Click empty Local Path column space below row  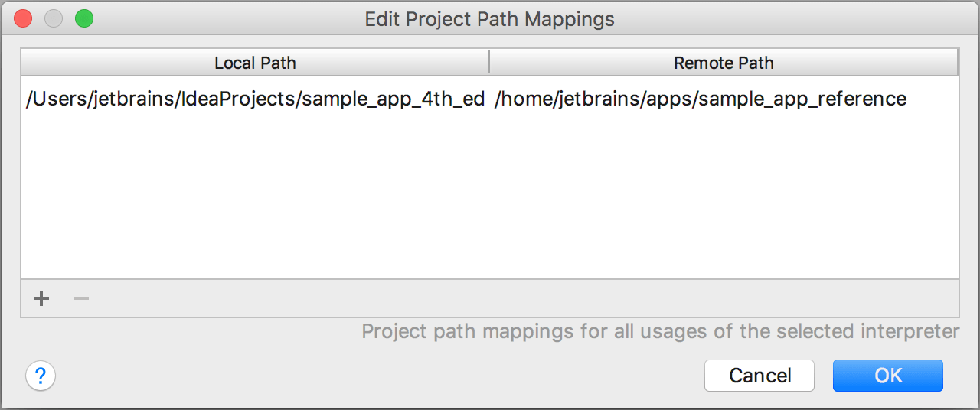pos(255,199)
